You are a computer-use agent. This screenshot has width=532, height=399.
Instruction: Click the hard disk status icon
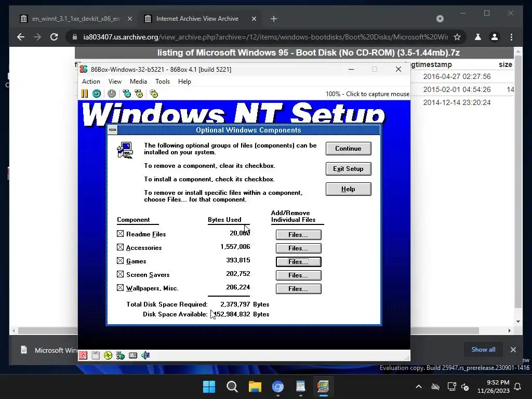coord(133,355)
